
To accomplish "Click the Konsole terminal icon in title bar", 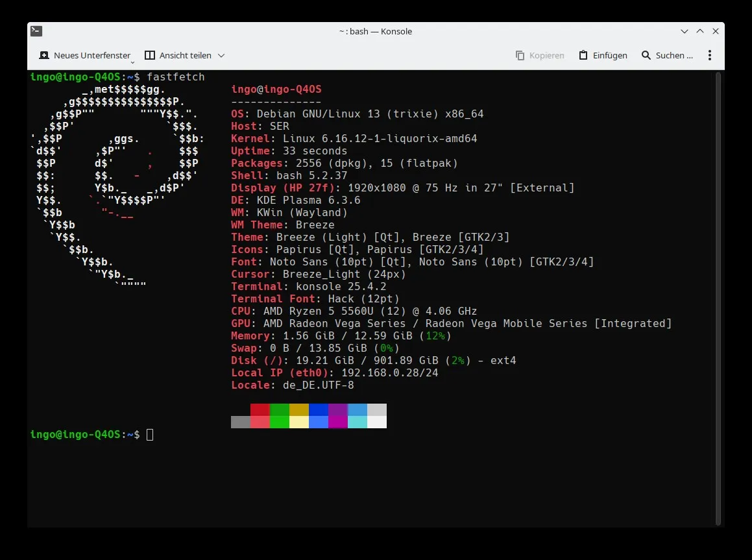I will 37,31.
